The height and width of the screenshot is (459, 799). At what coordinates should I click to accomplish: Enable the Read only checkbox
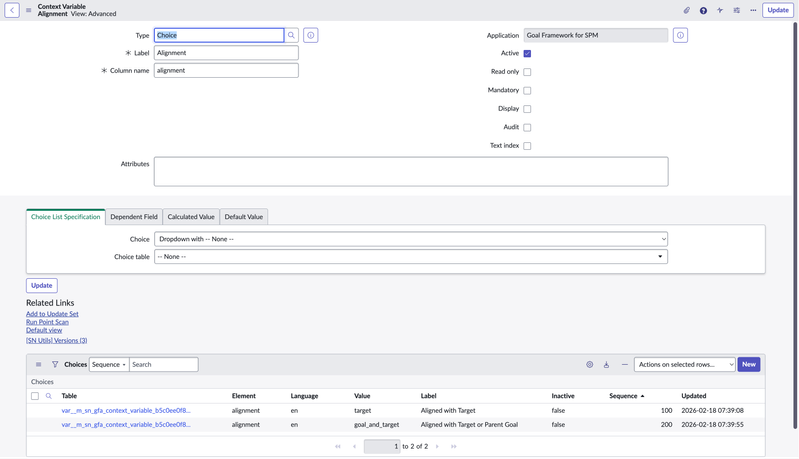coord(527,72)
